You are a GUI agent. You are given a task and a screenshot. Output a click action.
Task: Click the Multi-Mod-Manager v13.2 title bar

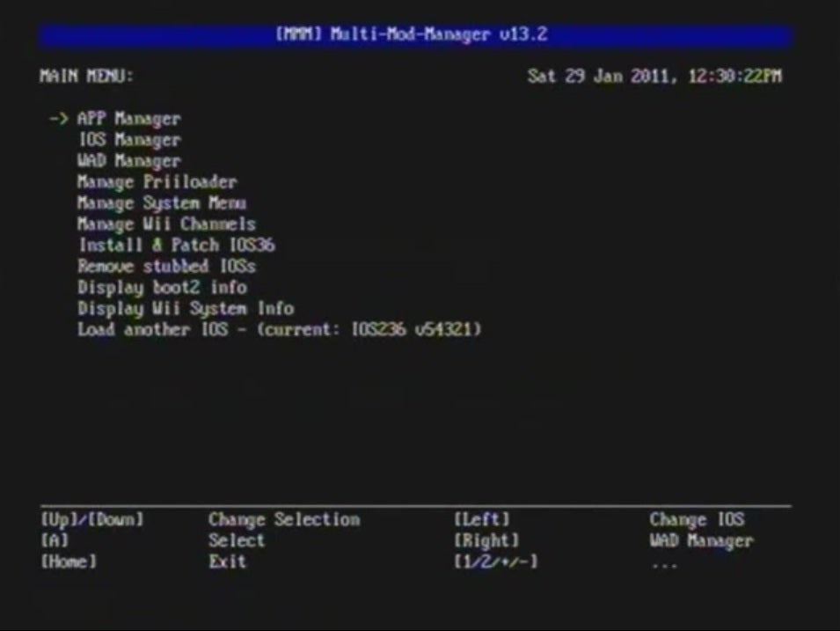[416, 35]
